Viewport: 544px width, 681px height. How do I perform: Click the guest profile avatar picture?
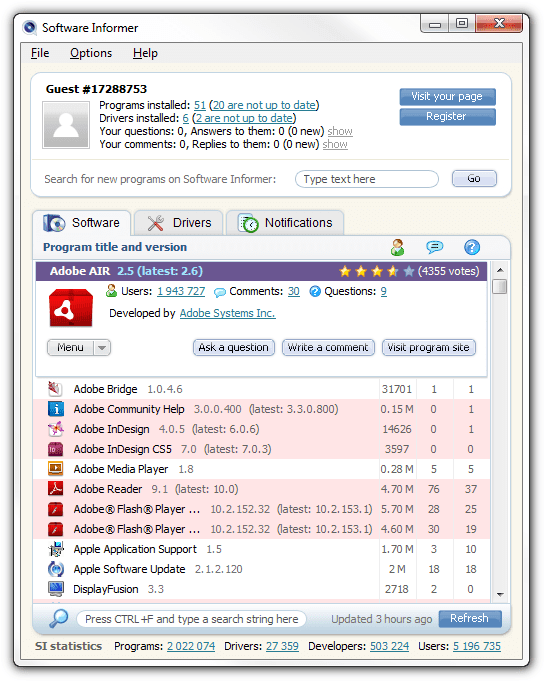pos(66,125)
